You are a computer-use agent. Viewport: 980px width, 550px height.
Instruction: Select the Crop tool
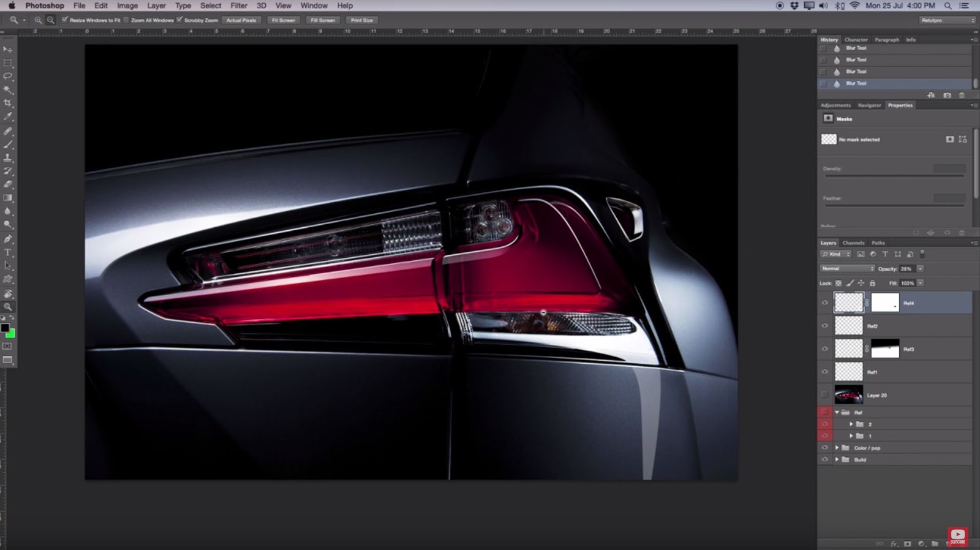(x=8, y=103)
